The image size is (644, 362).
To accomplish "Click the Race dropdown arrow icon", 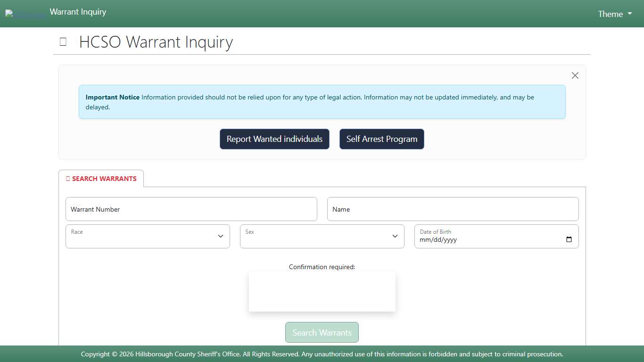I will [x=220, y=236].
